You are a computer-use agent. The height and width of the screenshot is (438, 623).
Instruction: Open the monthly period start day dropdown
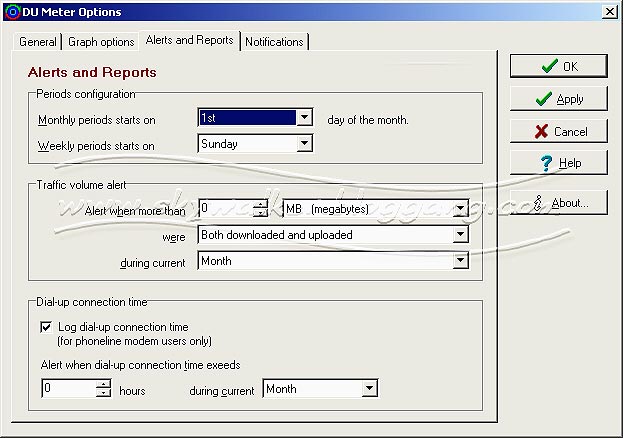pos(304,118)
